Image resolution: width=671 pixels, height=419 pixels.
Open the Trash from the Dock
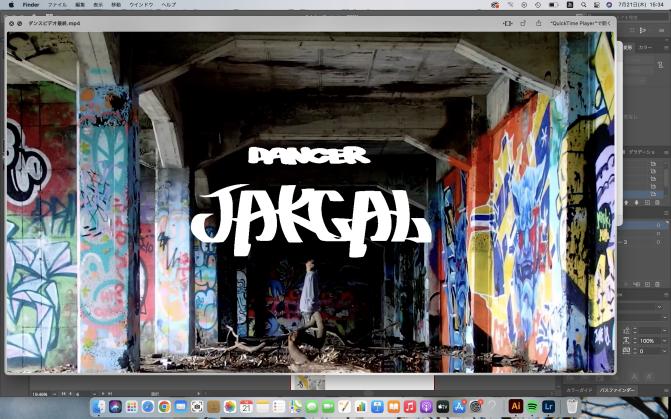click(x=572, y=406)
